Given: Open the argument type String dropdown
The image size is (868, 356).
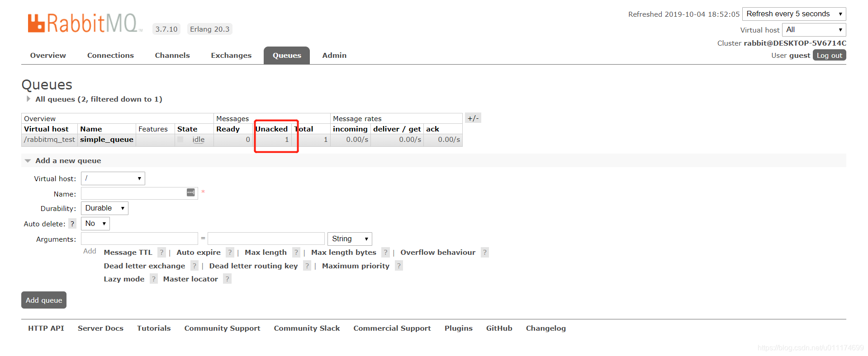Looking at the screenshot, I should 350,239.
